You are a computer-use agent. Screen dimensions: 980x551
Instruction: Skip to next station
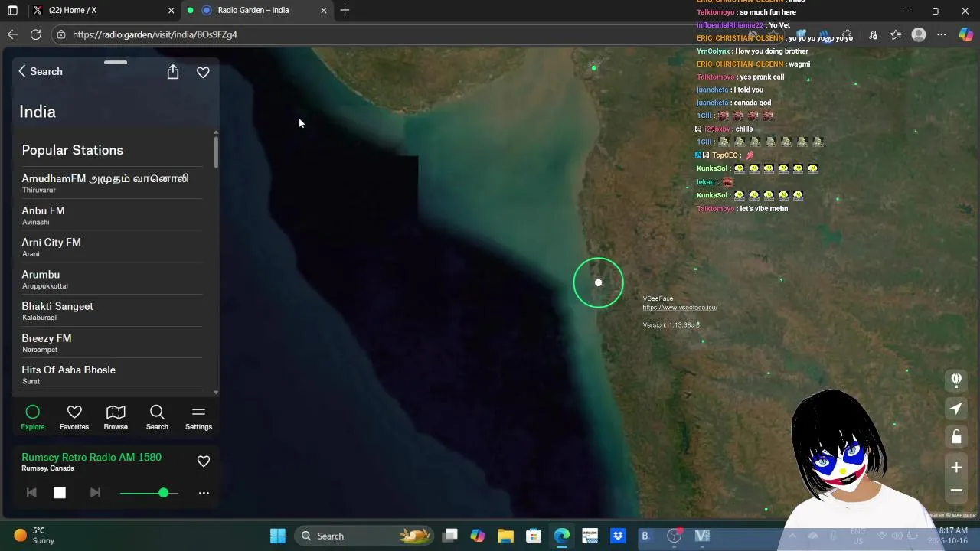tap(95, 493)
